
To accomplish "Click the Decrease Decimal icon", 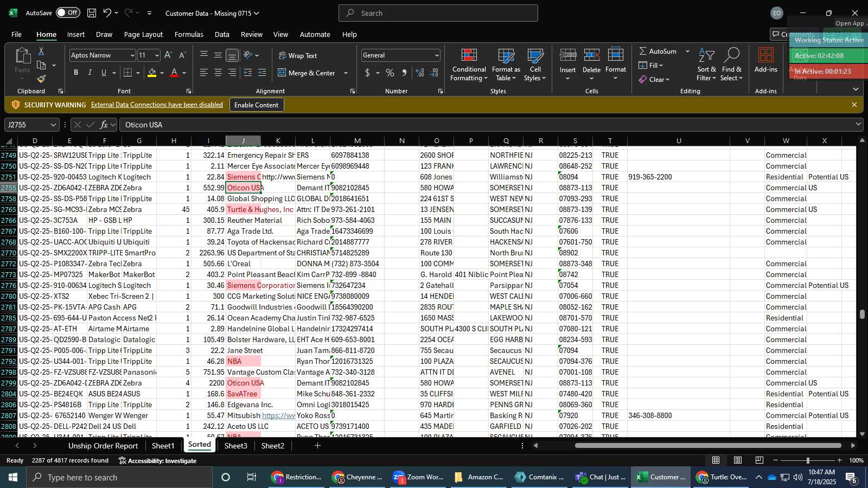I will (434, 73).
